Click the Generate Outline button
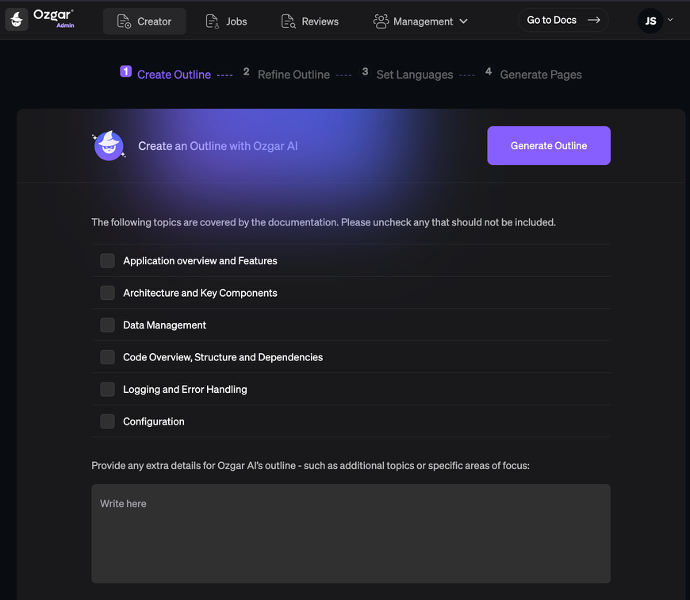Screen dimensions: 690x600 [x=549, y=146]
